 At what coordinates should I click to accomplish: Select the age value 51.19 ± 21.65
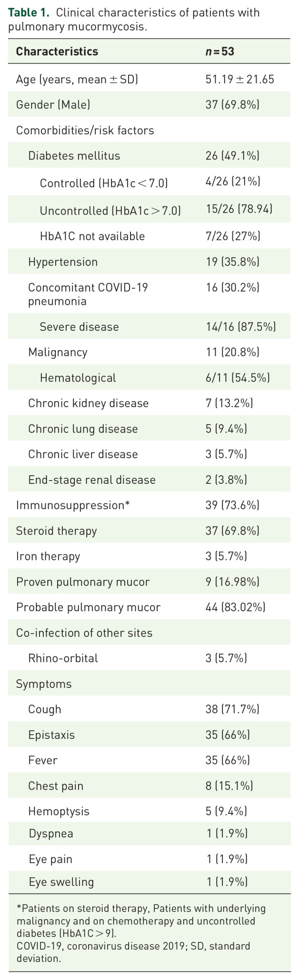coord(239,79)
